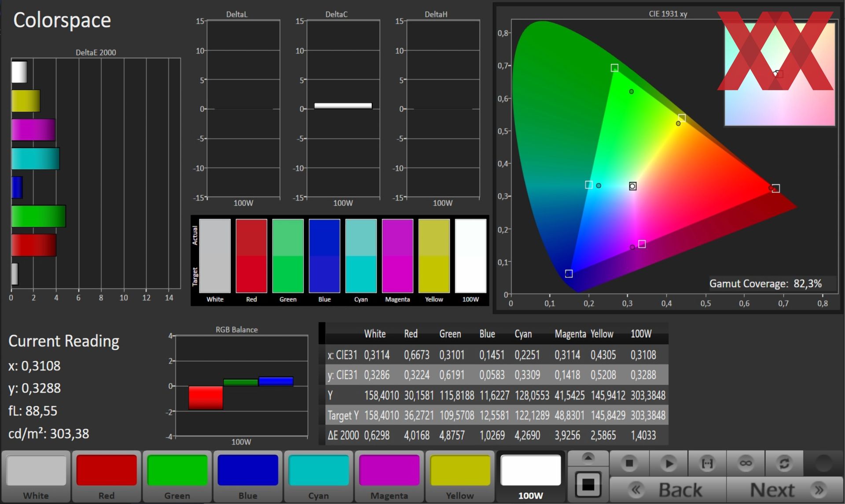Select the Yellow color patch button
The image size is (845, 504).
[x=460, y=477]
